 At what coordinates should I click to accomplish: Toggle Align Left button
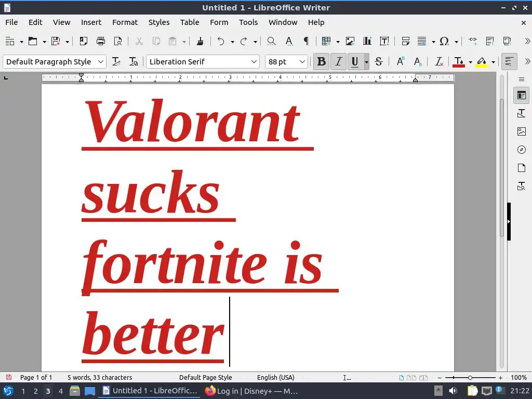(x=509, y=62)
